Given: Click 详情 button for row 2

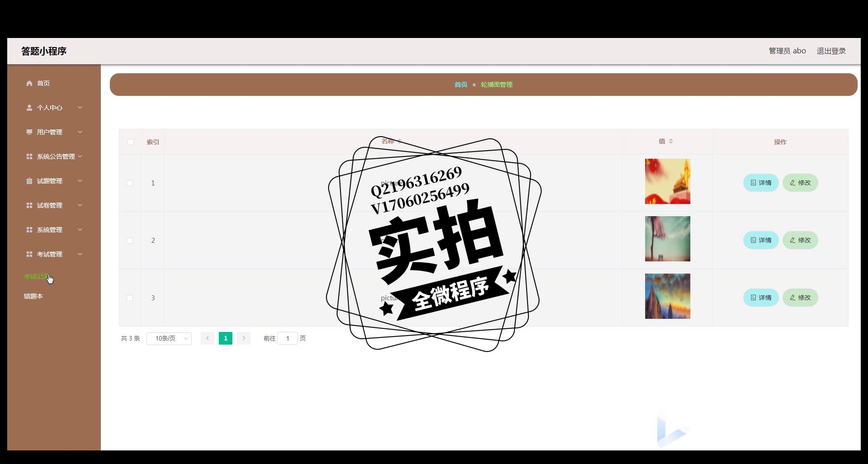Looking at the screenshot, I should pyautogui.click(x=761, y=240).
